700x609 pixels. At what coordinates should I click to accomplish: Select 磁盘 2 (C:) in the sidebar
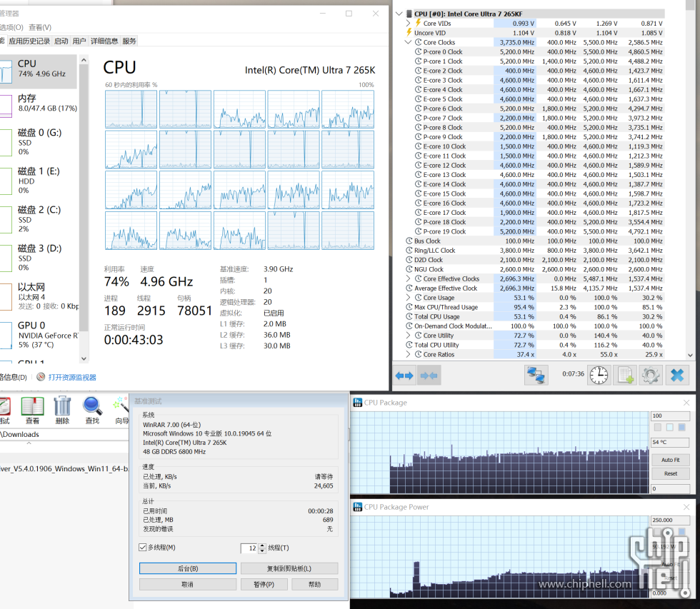click(x=39, y=219)
